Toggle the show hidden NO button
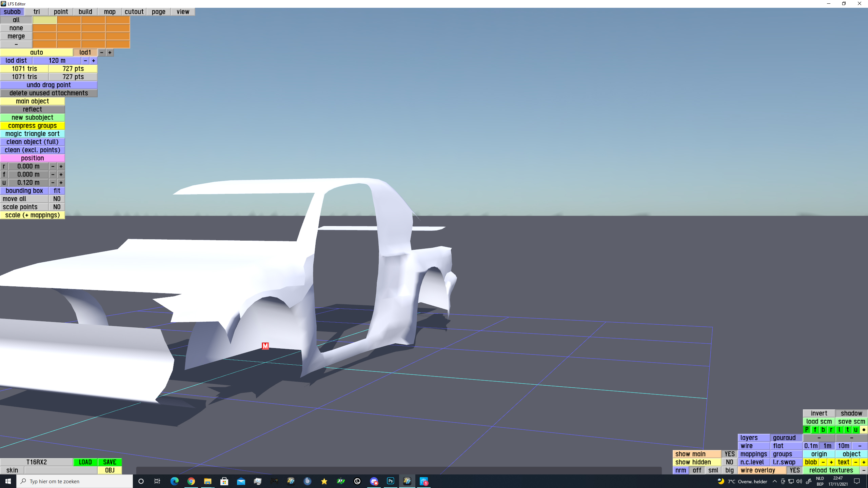Image resolution: width=868 pixels, height=488 pixels. pyautogui.click(x=729, y=462)
